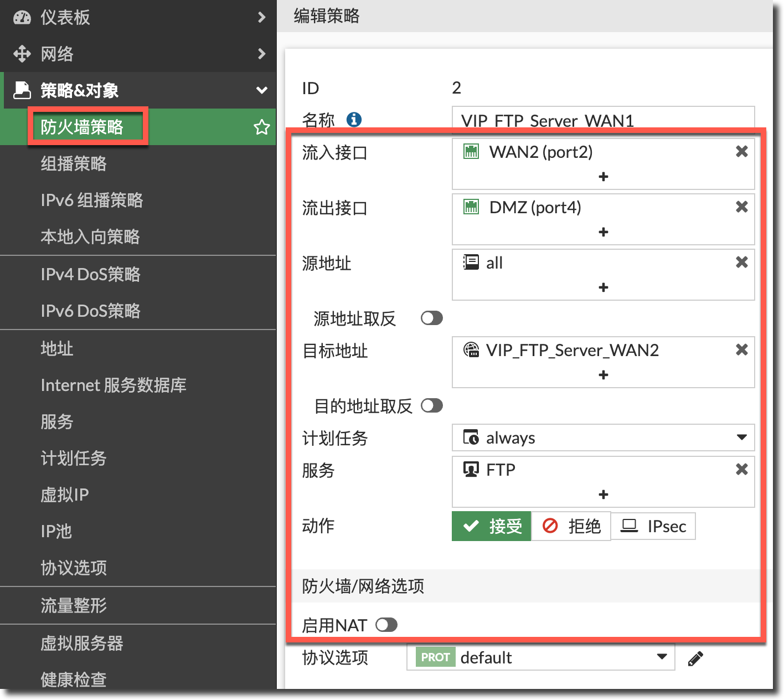The image size is (784, 700).
Task: Click the pencil edit icon for 协议选项
Action: click(695, 658)
